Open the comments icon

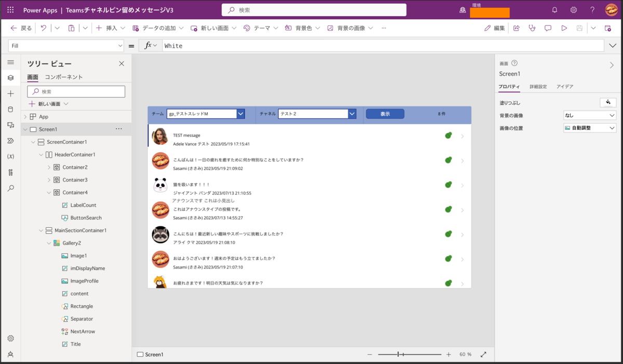(548, 28)
